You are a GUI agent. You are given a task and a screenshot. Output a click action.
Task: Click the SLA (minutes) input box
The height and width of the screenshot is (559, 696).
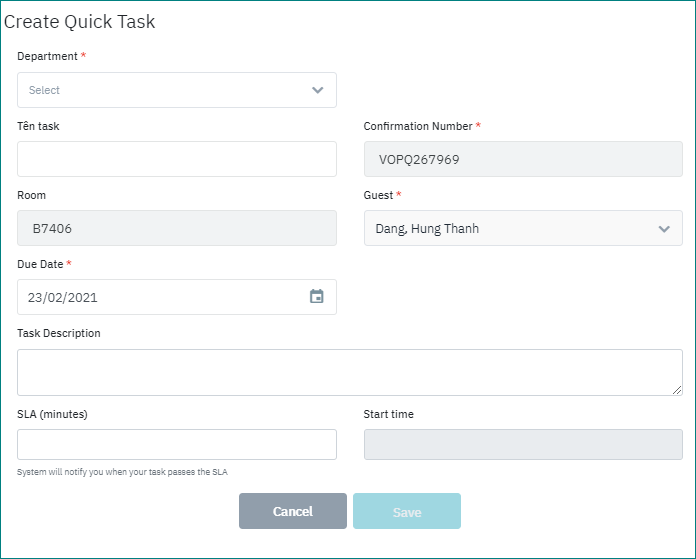[177, 445]
